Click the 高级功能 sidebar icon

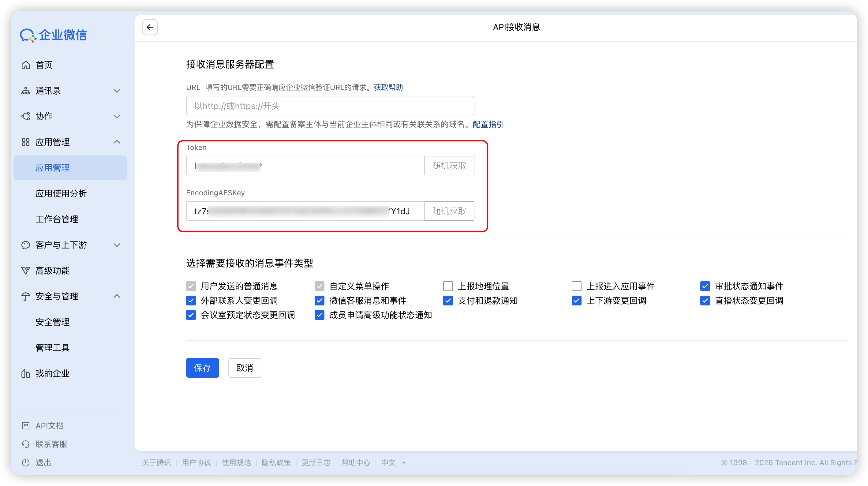[26, 271]
